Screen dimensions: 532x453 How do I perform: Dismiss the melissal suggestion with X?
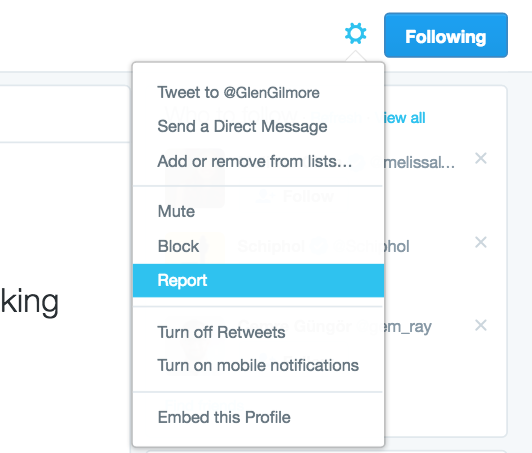pyautogui.click(x=481, y=158)
